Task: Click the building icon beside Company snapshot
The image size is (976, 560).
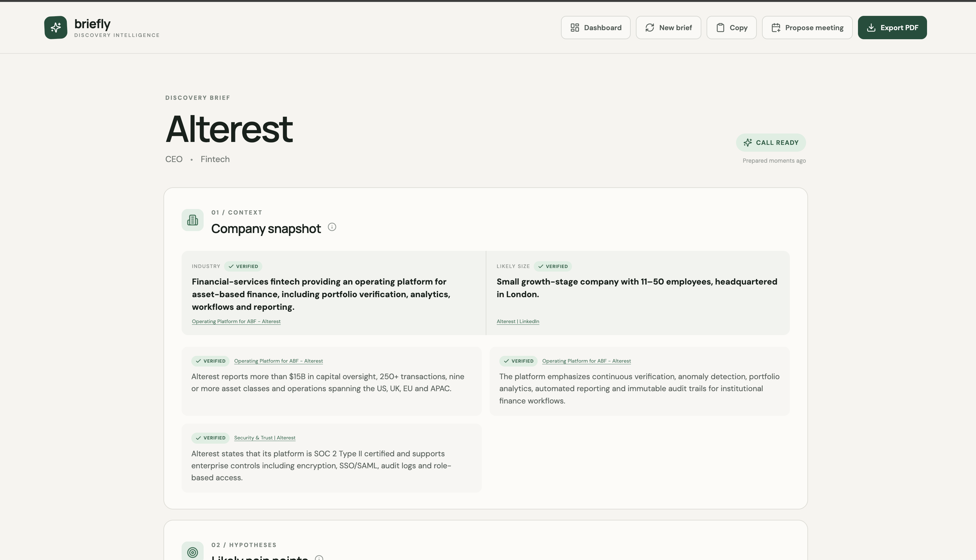Action: 192,220
